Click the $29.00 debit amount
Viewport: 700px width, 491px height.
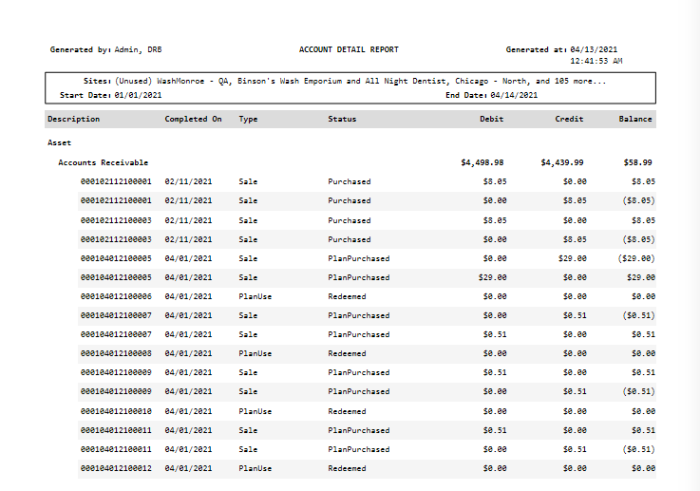[492, 278]
